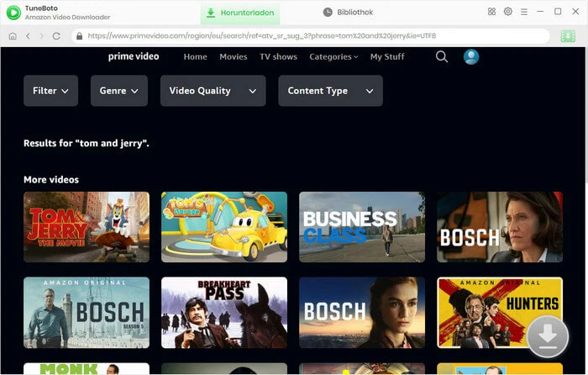Image resolution: width=588 pixels, height=375 pixels.
Task: Open the hamburger menu icon
Action: pyautogui.click(x=524, y=12)
